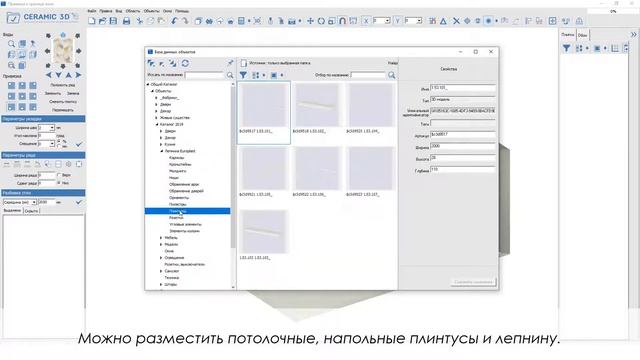
Task: Run filter-by-name magnifier above thumbnails
Action: pyautogui.click(x=392, y=75)
